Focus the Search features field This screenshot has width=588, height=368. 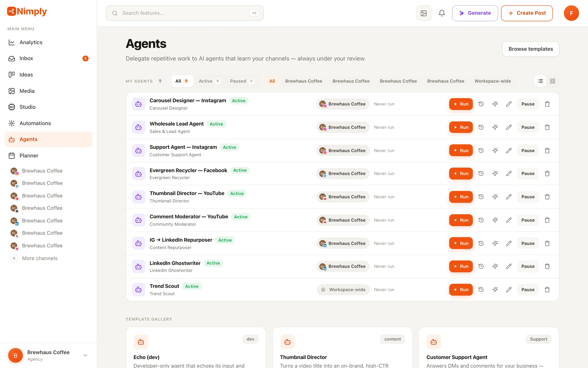(x=185, y=13)
